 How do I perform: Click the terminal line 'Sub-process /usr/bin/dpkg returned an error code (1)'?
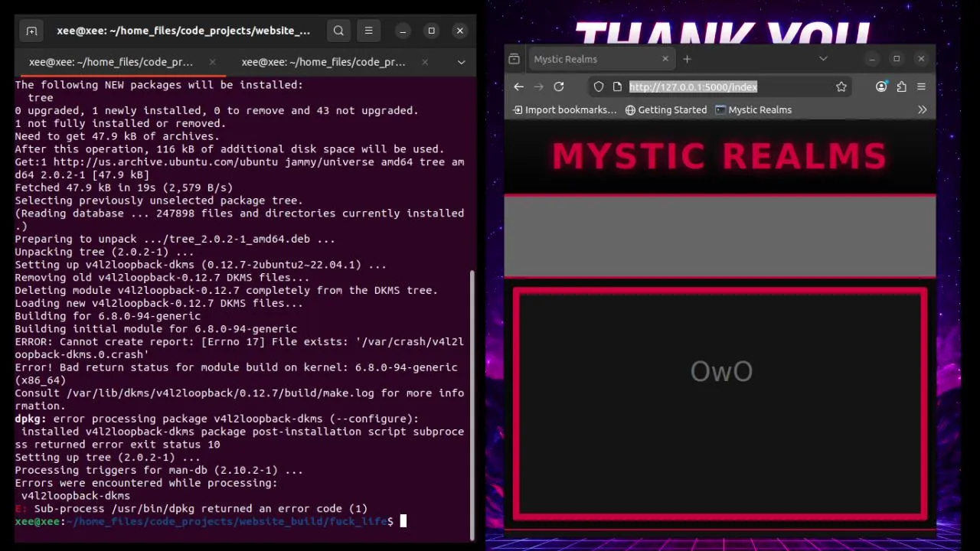coord(201,508)
